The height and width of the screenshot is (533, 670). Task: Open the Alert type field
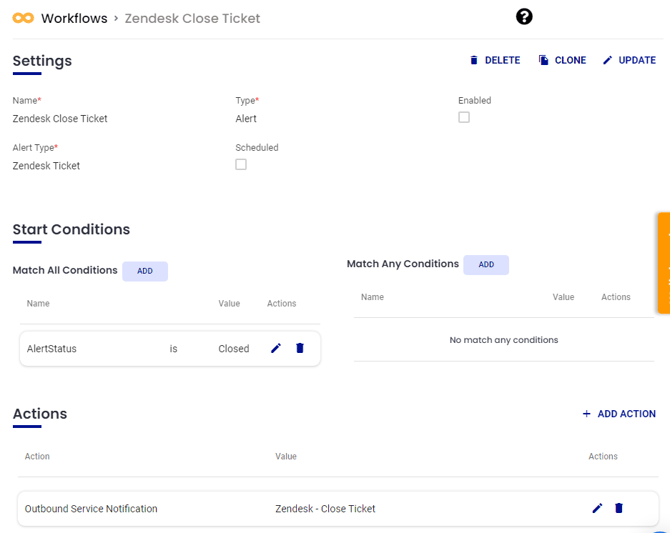246,119
